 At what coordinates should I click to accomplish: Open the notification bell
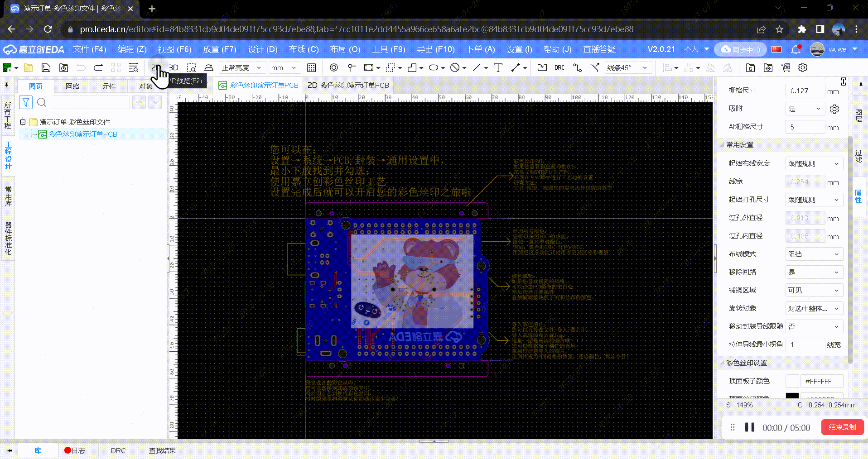[796, 49]
